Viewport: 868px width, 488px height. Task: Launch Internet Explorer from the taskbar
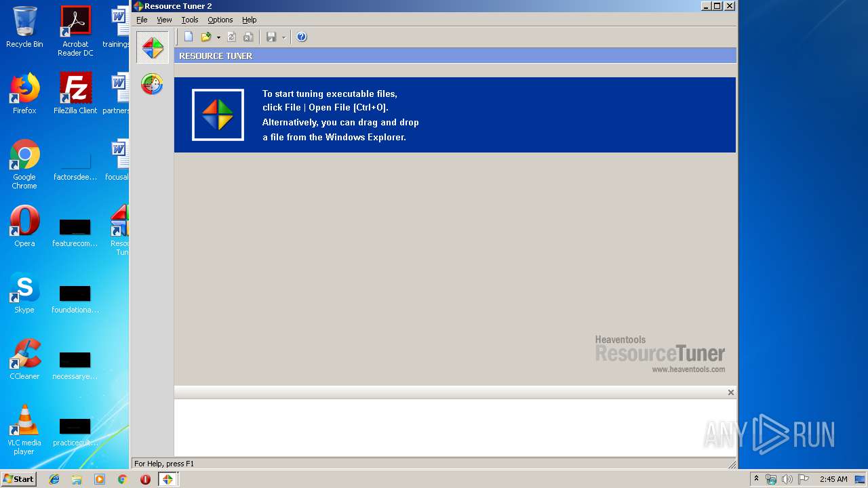pyautogui.click(x=54, y=479)
